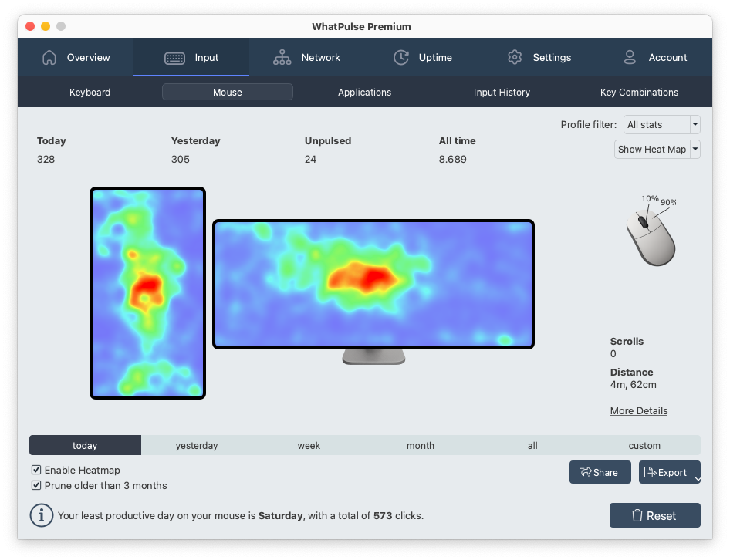Click the vertical monitor heatmap thumbnail
730x560 pixels.
coord(147,293)
